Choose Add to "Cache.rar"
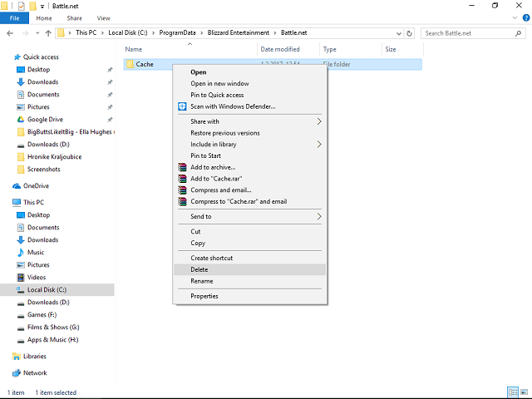 [x=249, y=179]
